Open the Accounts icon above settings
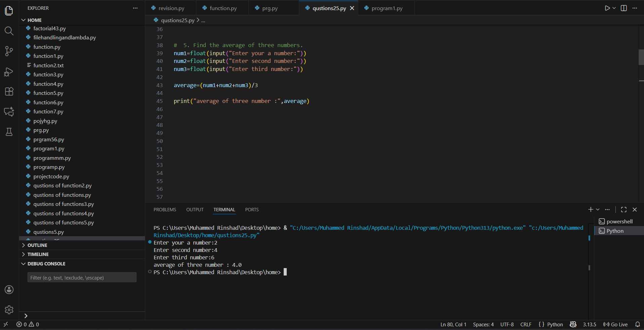Screen dimensions: 644x330 coord(9,290)
